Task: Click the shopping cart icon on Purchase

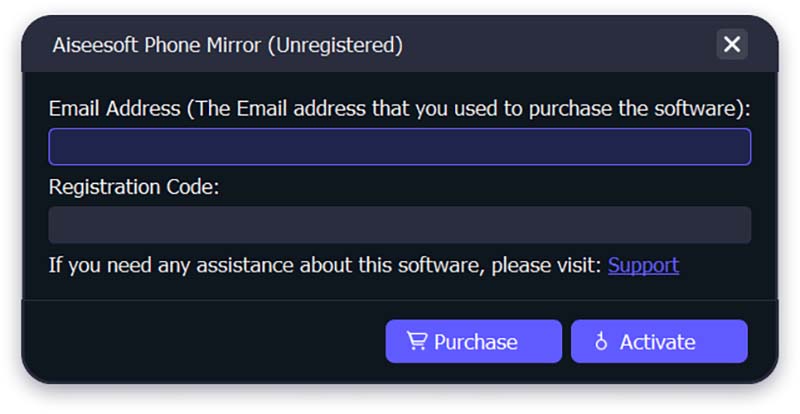Action: tap(416, 341)
